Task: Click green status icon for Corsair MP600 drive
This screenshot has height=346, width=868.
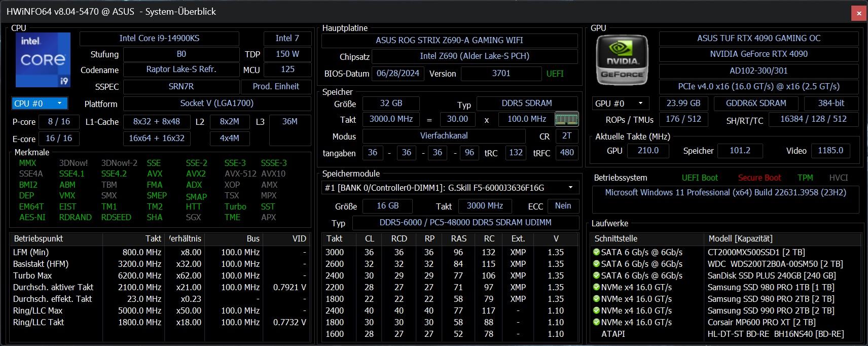Action: pos(596,322)
